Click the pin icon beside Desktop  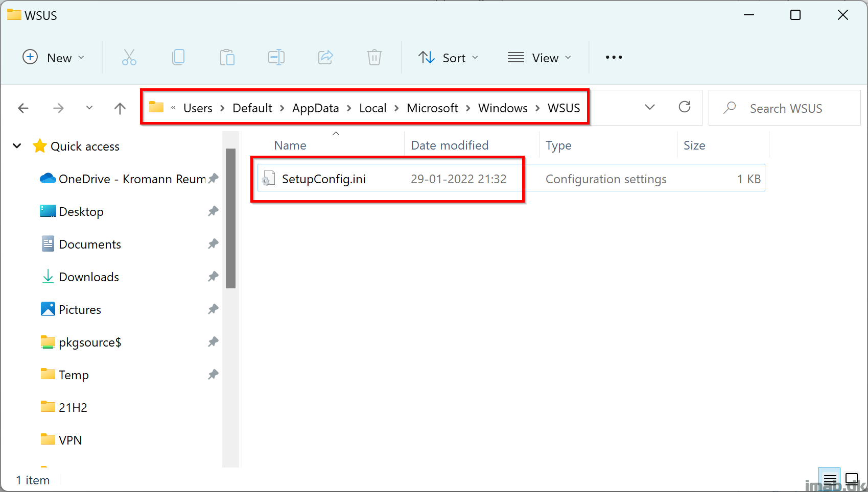[213, 211]
